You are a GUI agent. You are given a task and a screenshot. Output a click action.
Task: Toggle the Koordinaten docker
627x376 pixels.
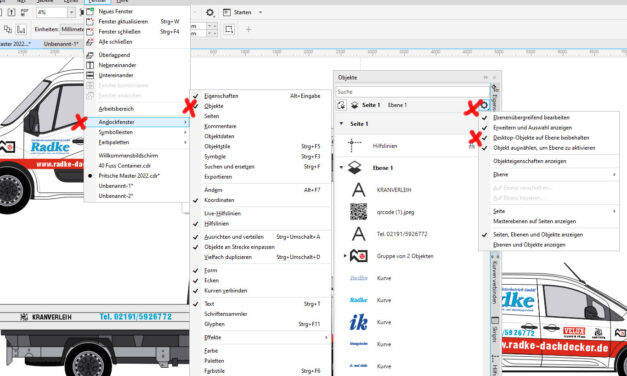(x=219, y=200)
